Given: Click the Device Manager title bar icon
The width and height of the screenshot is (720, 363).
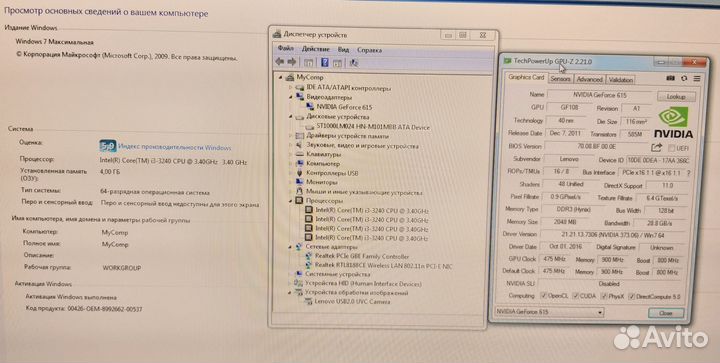Looking at the screenshot, I should 276,34.
